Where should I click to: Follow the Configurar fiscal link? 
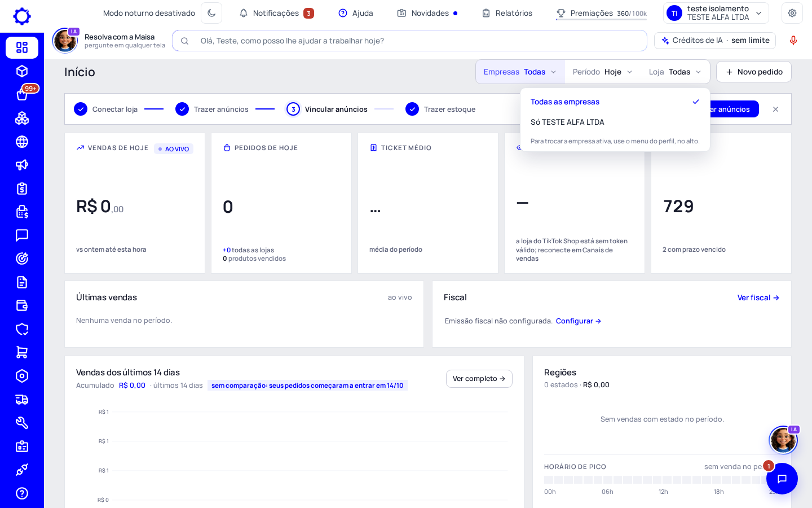(579, 321)
